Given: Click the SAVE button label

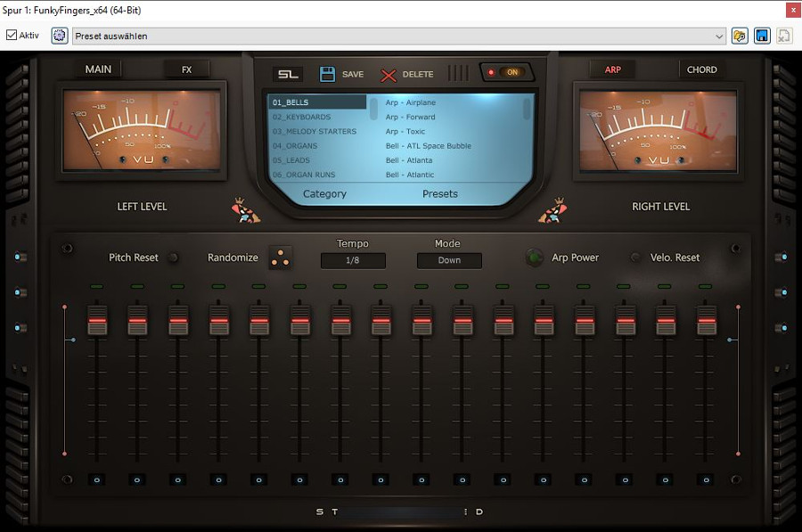Looking at the screenshot, I should coord(353,74).
